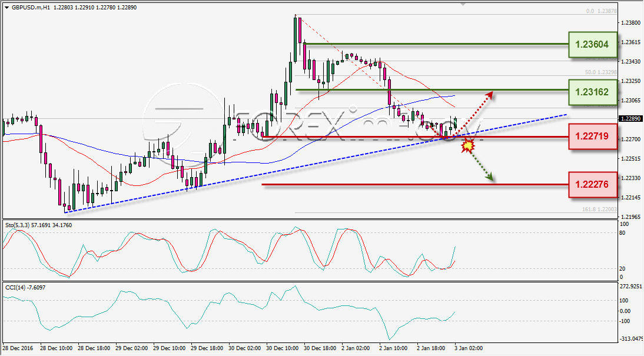This screenshot has height=356, width=644.
Task: Select the Fibonacci label 161.8 1.22003
Action: (600, 209)
